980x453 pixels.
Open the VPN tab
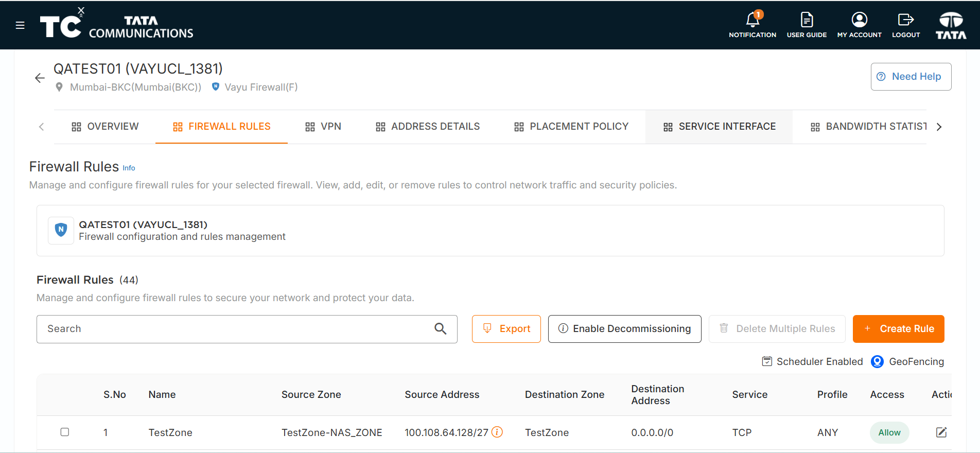(x=323, y=127)
